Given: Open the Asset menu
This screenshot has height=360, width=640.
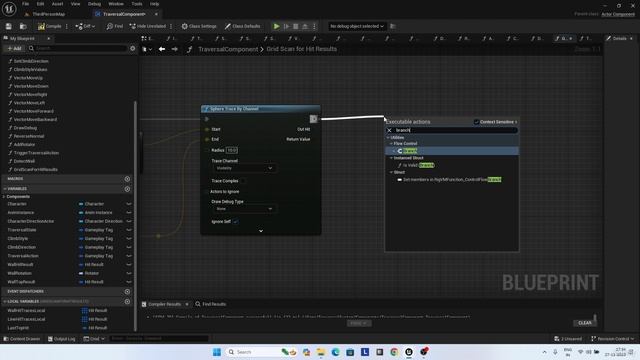Looking at the screenshot, I should tap(57, 4).
